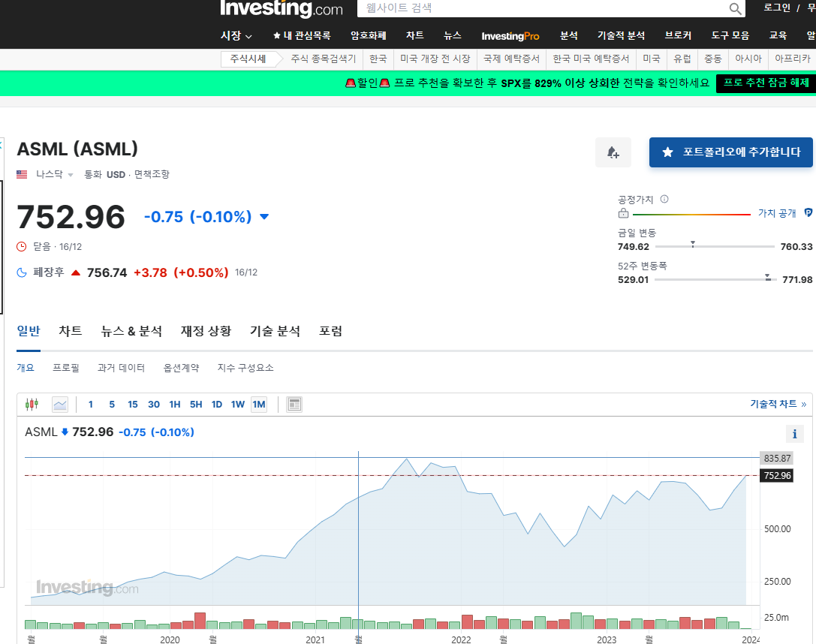This screenshot has height=644, width=816.
Task: Set chart interval to 15 minutes
Action: (x=133, y=405)
